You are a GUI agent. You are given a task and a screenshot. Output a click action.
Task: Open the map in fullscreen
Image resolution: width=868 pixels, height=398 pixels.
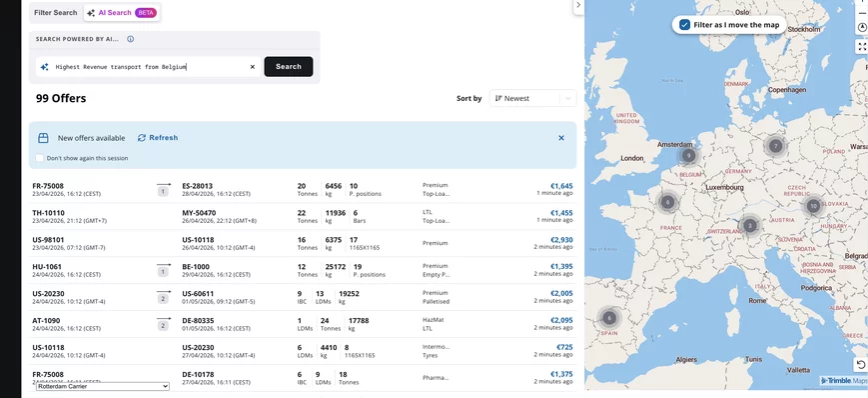coord(861,47)
